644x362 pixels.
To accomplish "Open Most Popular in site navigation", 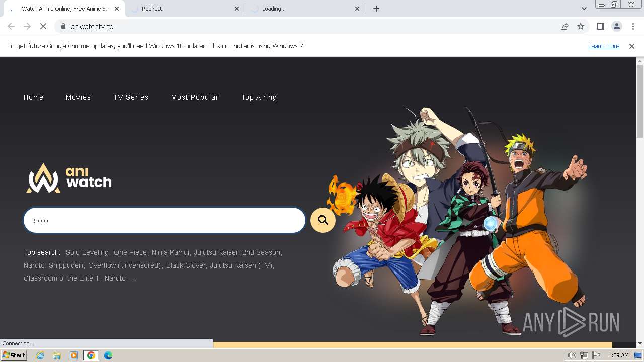I will coord(195,97).
